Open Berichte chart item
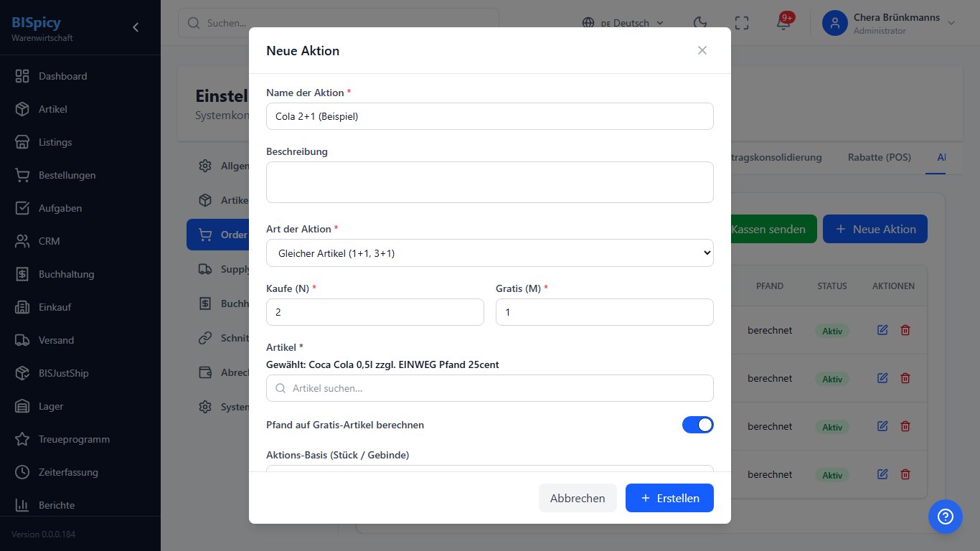The height and width of the screenshot is (551, 980). pos(80,505)
